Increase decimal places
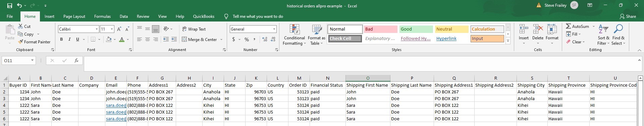 (x=265, y=39)
